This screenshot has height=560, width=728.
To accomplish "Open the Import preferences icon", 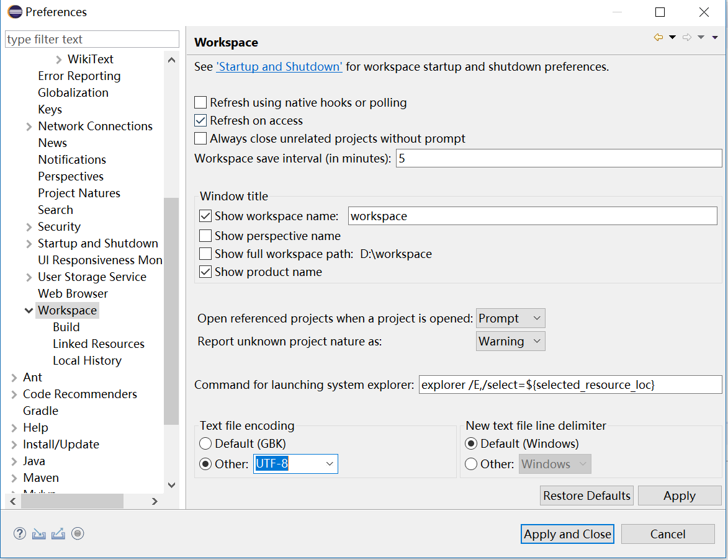I will [38, 533].
